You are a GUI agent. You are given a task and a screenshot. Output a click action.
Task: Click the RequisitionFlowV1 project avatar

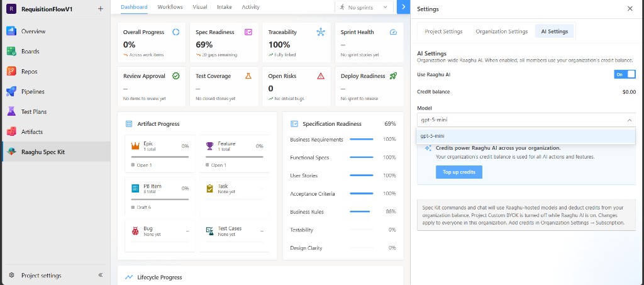11,9
